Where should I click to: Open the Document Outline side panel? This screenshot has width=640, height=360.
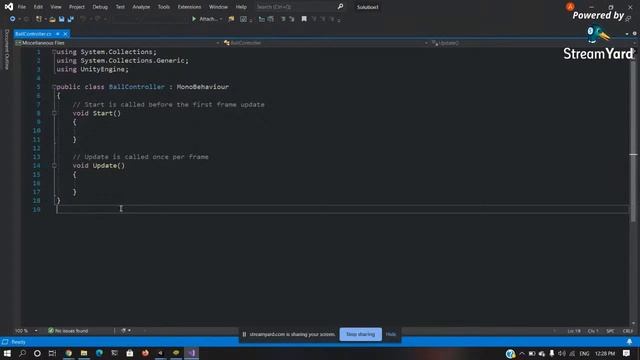click(x=7, y=49)
